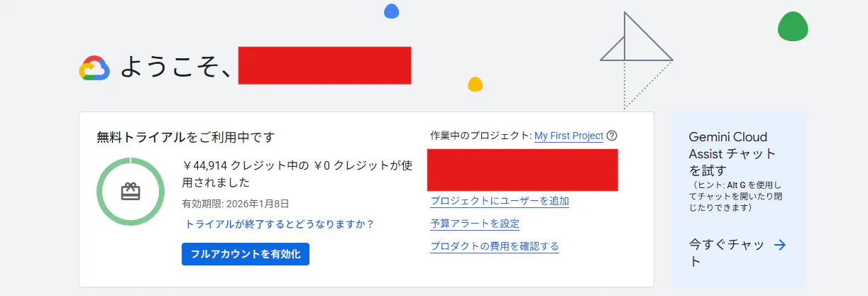Click the 無料トライアルをご利用中です heading
Screen dimensions: 868x296
(x=185, y=137)
